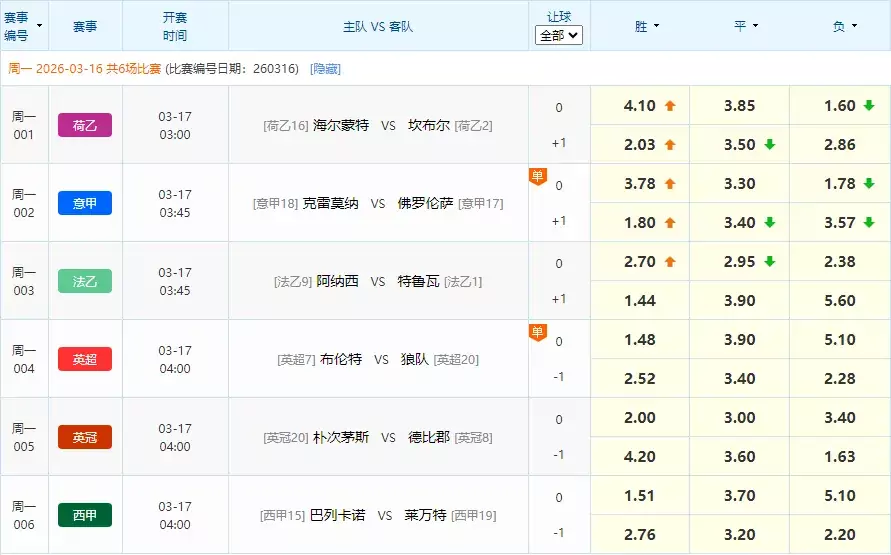
Task: Click match number 周一 001
Action: click(23, 126)
